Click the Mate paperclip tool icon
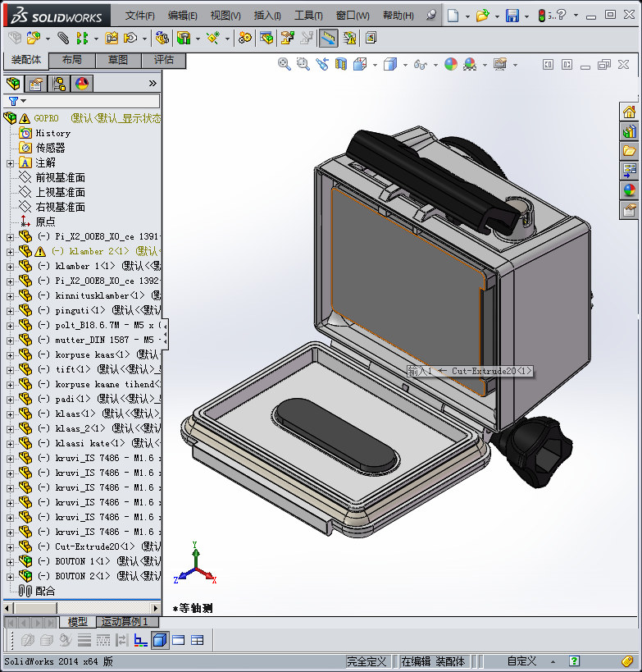Viewport: 642px width, 672px height. pos(63,38)
